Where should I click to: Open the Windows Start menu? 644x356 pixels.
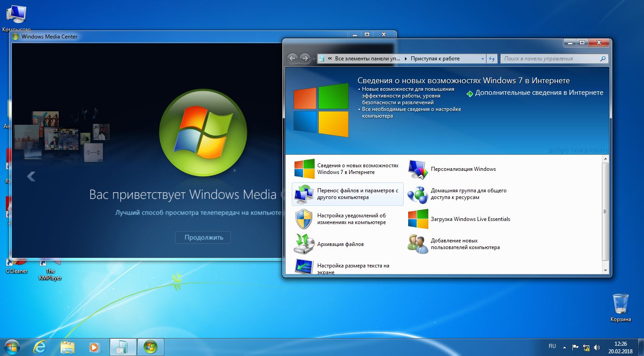[x=12, y=347]
